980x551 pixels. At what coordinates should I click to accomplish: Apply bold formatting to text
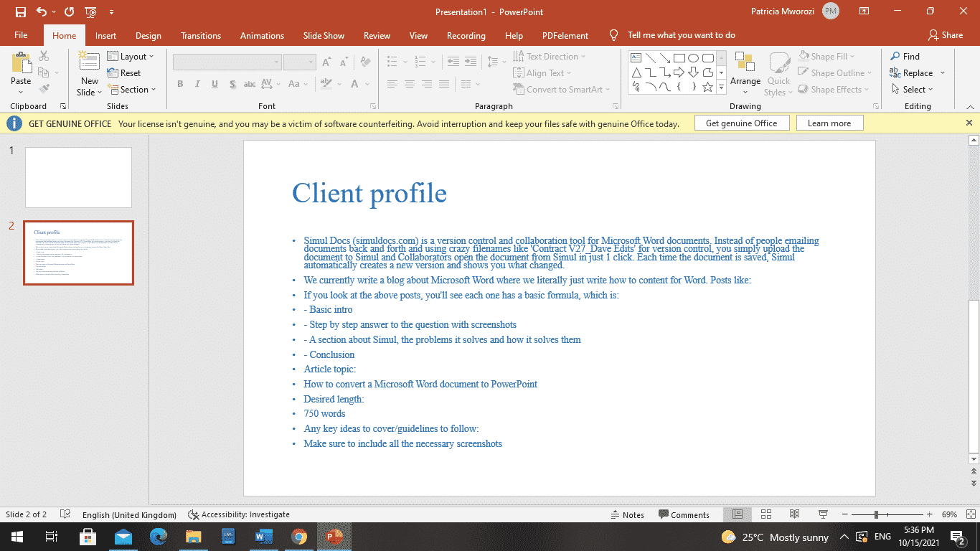pyautogui.click(x=180, y=84)
